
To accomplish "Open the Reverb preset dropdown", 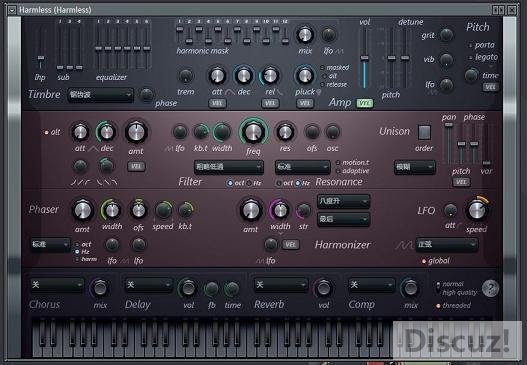I will 281,285.
